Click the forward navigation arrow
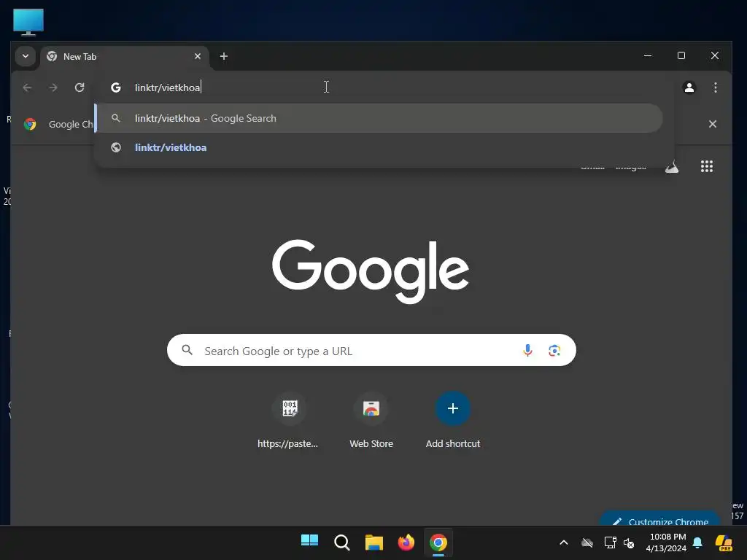The width and height of the screenshot is (747, 560). [x=53, y=87]
